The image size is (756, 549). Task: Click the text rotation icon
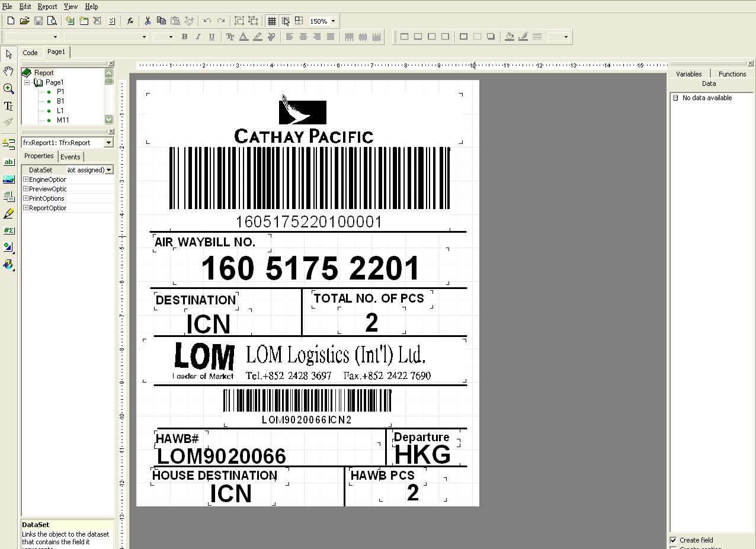tap(271, 37)
